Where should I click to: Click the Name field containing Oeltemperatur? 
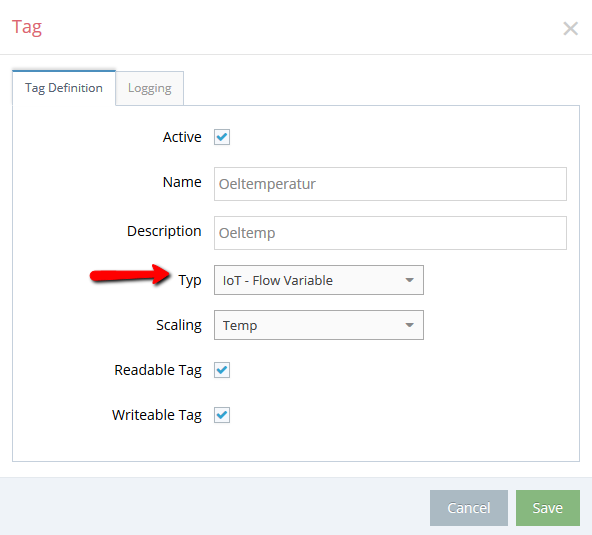tap(390, 184)
